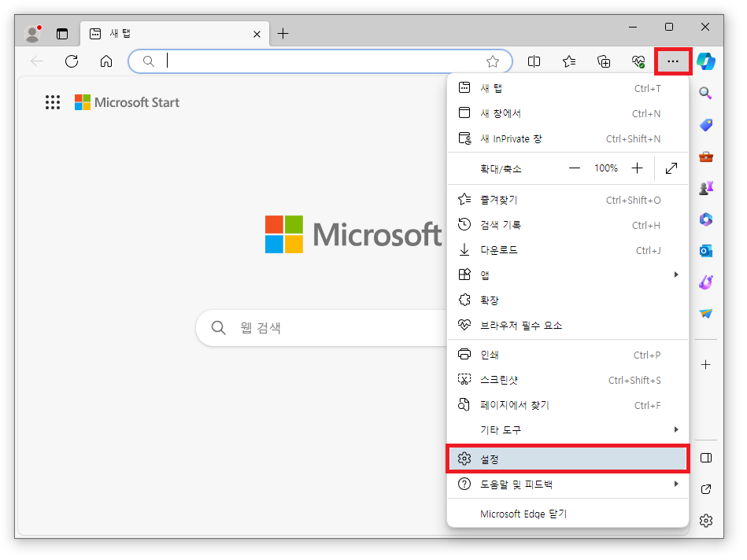Open 확장 menu item

(568, 300)
